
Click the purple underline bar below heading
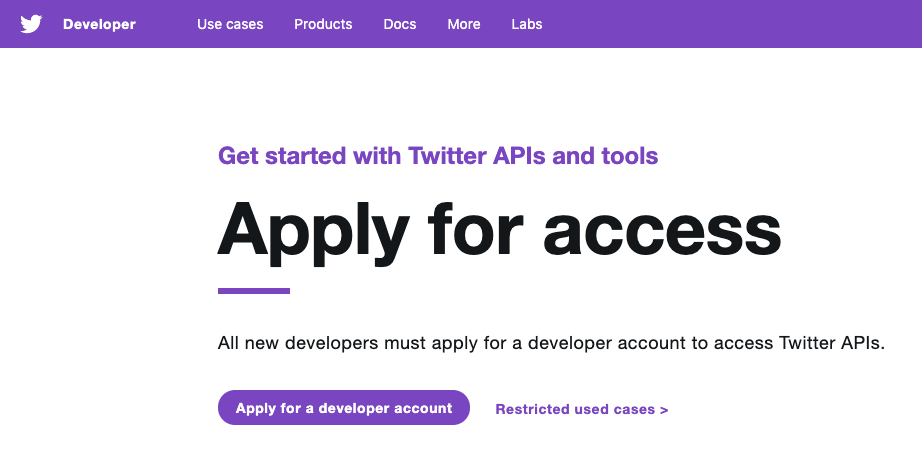254,291
